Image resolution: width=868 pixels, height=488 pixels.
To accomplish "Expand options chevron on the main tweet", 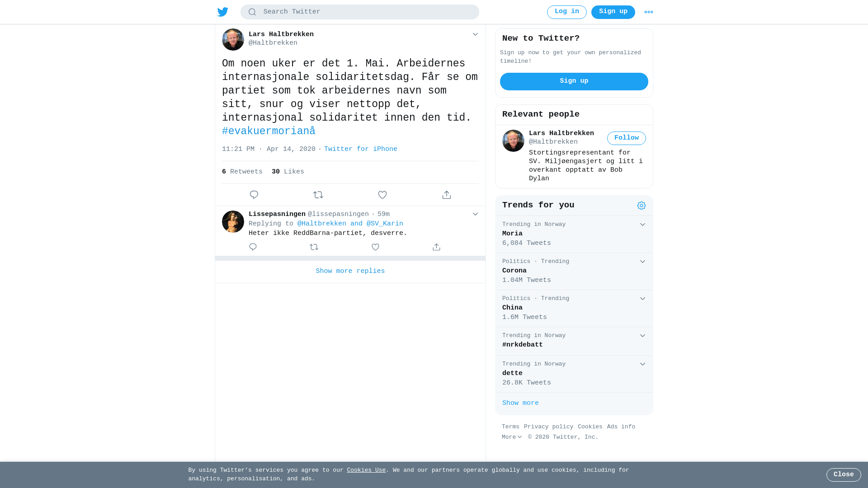I will [x=475, y=34].
